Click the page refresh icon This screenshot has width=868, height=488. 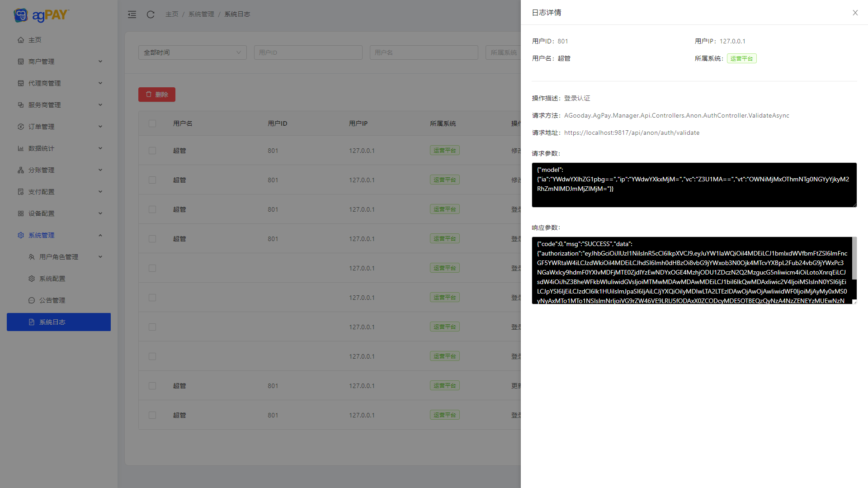(151, 14)
